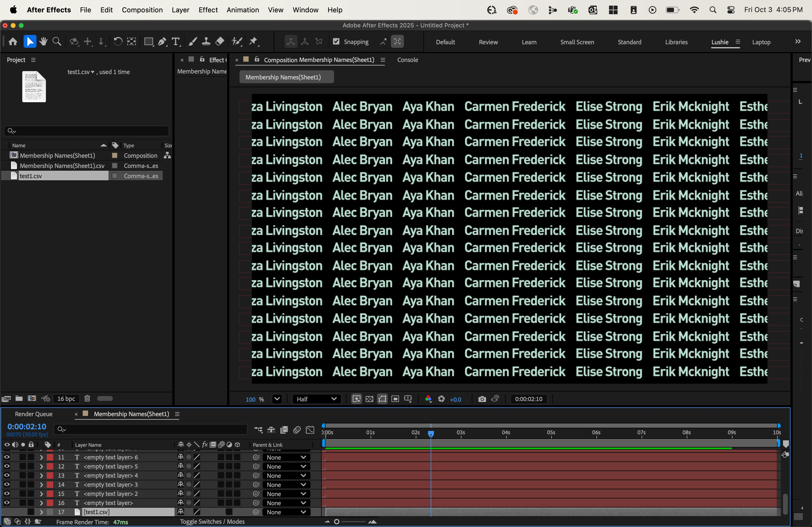
Task: Hide layer 11 empty text layer 6
Action: tap(6, 457)
